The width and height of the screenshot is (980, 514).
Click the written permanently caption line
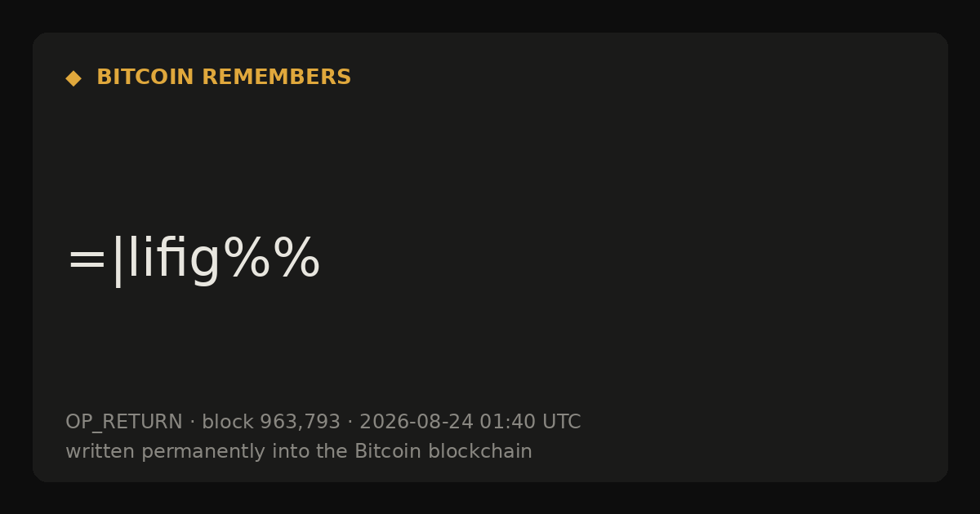click(299, 451)
